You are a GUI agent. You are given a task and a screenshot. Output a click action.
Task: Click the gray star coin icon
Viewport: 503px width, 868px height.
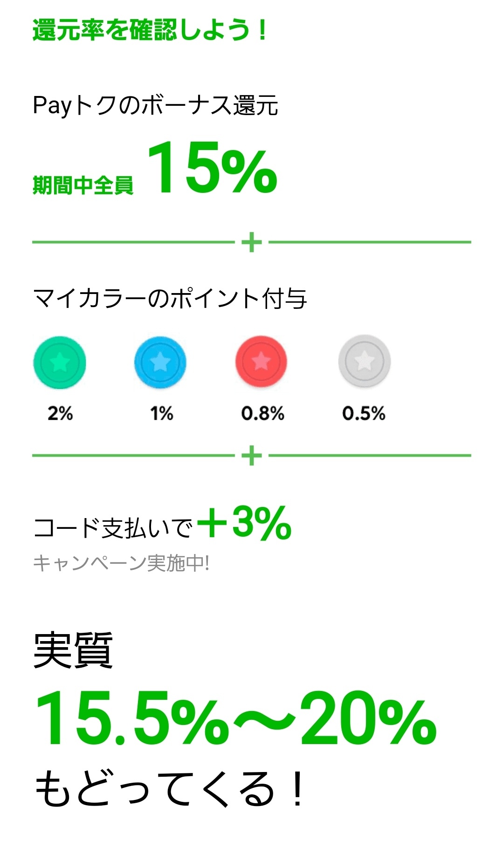(x=364, y=361)
